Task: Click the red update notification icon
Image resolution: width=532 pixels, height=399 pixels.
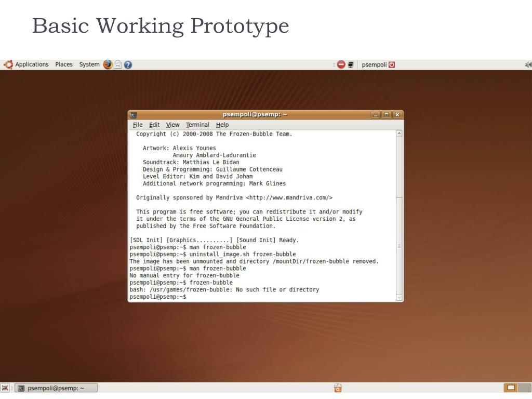Action: pos(341,64)
